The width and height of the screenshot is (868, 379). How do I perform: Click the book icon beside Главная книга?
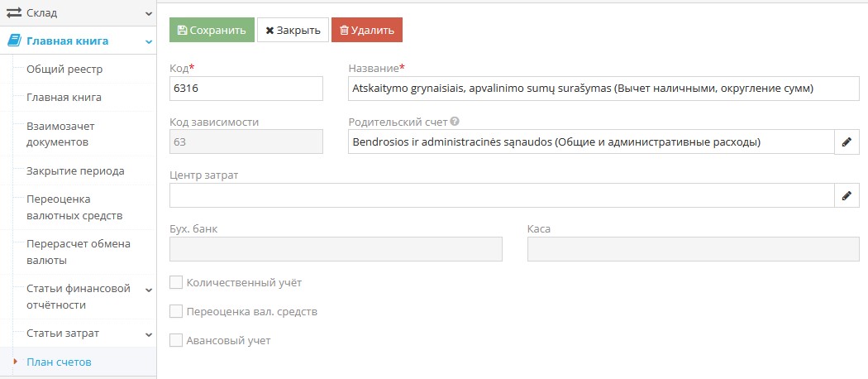(14, 41)
